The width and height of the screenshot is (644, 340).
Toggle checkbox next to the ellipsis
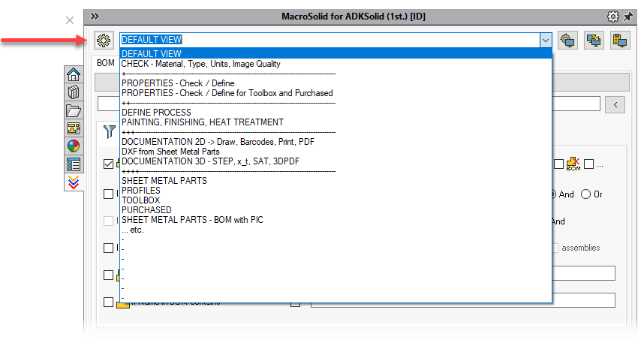pos(589,164)
